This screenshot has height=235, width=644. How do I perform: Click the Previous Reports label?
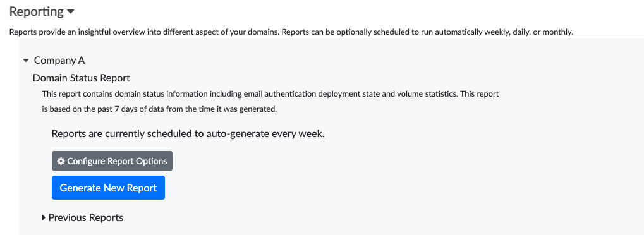pyautogui.click(x=86, y=217)
